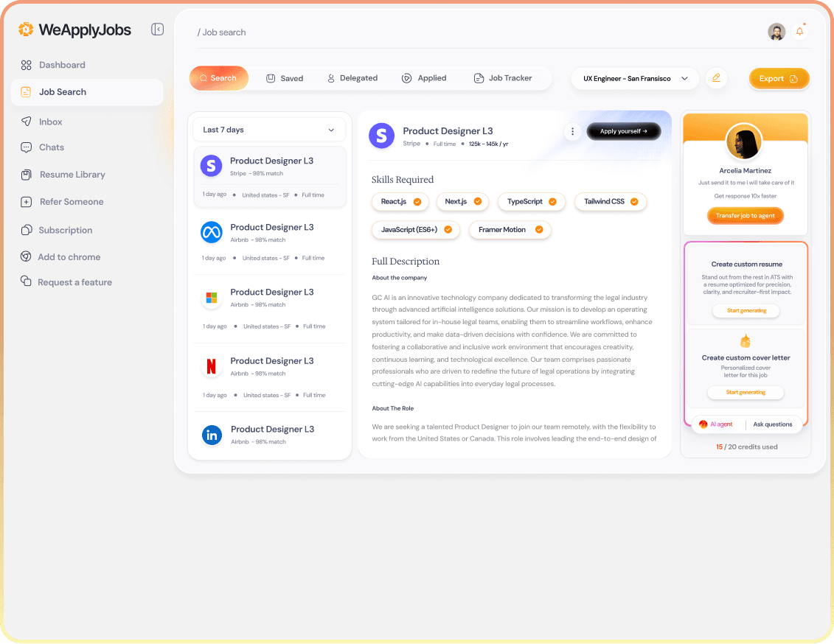The height and width of the screenshot is (644, 834).
Task: Collapse the sidebar with the panel icon
Action: (x=158, y=29)
